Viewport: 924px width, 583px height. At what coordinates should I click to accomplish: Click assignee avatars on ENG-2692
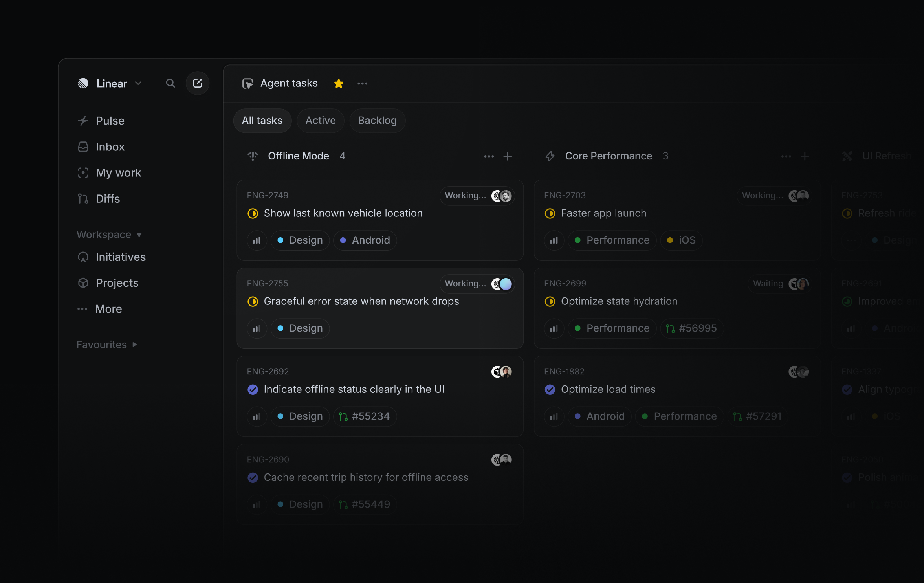click(502, 372)
